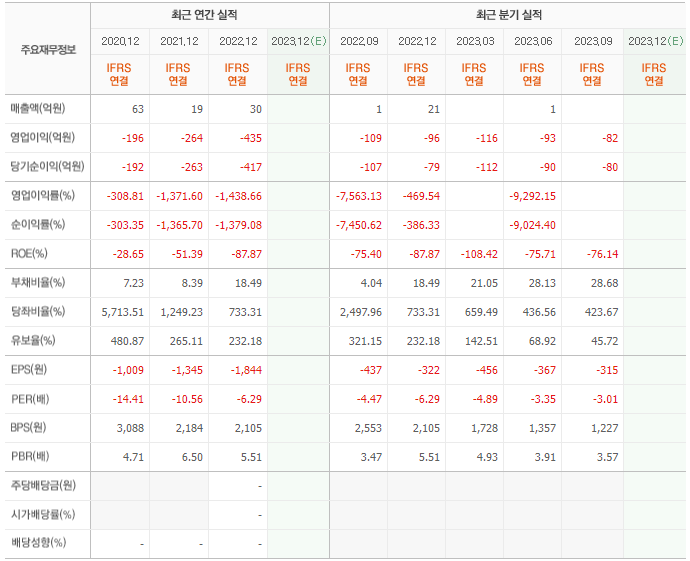
Task: Click the margin value -1,371.60
Action: (x=180, y=196)
